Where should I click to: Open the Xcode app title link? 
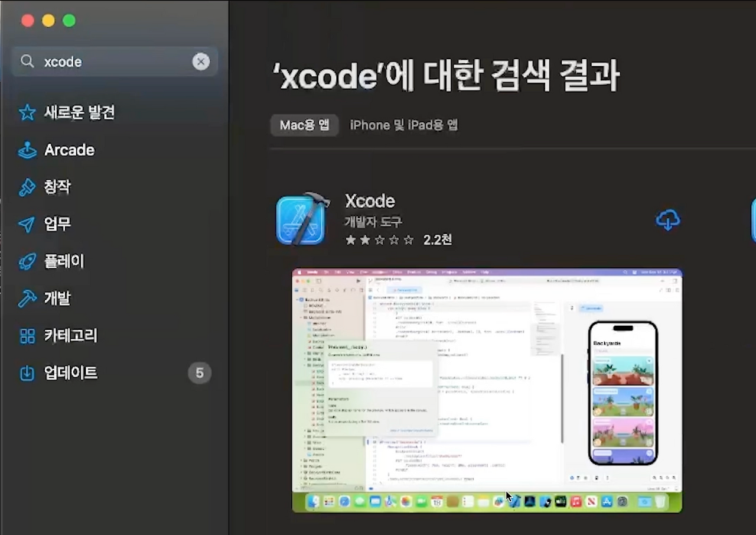click(370, 201)
